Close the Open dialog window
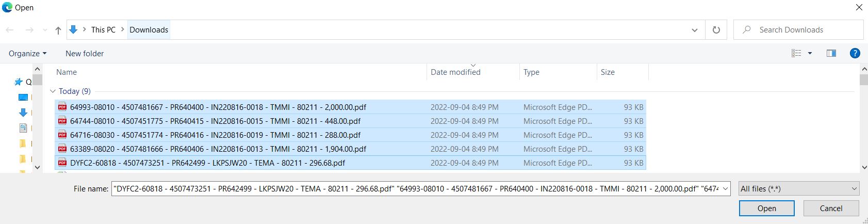868x224 pixels. point(859,7)
